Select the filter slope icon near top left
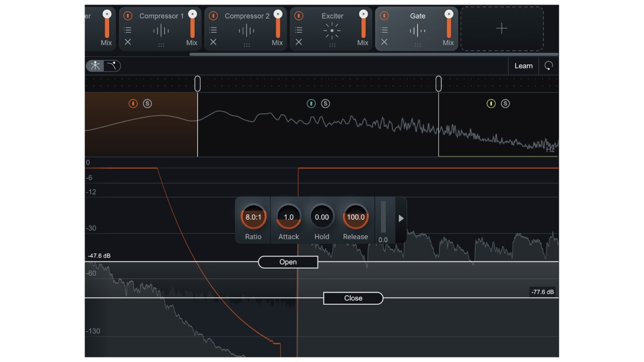 [x=112, y=65]
